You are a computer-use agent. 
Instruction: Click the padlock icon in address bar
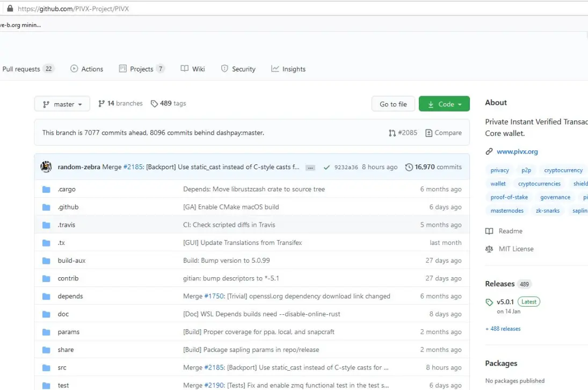click(10, 8)
